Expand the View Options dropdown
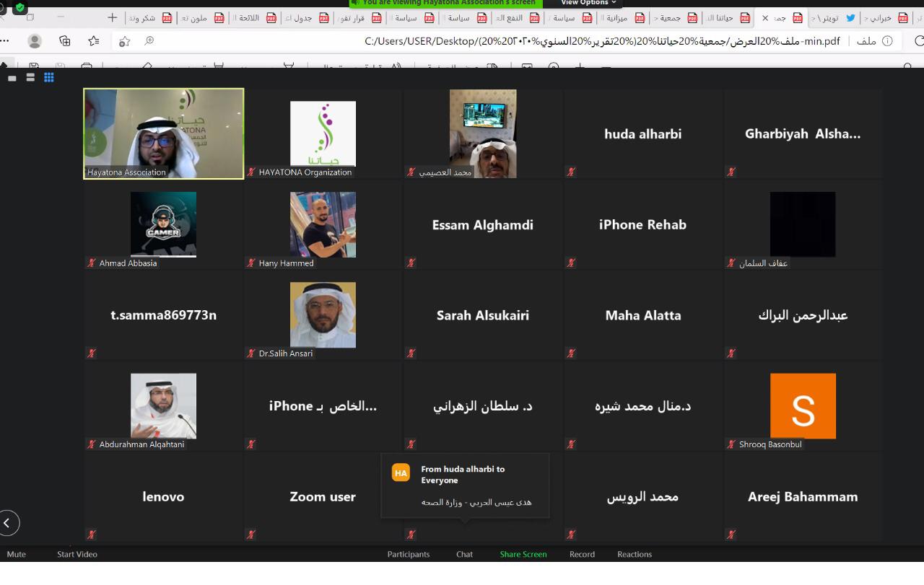Screen dimensions: 924x585 [588, 3]
